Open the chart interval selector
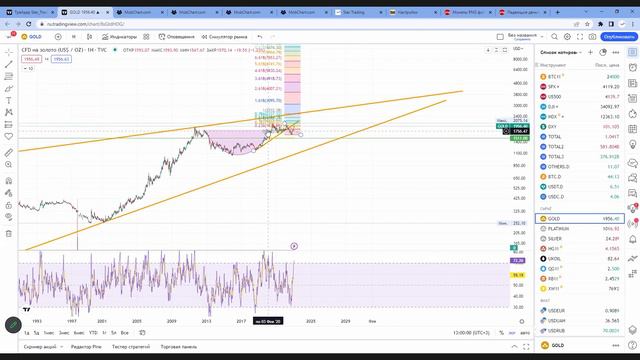Image resolution: width=640 pixels, height=360 pixels. [x=74, y=37]
